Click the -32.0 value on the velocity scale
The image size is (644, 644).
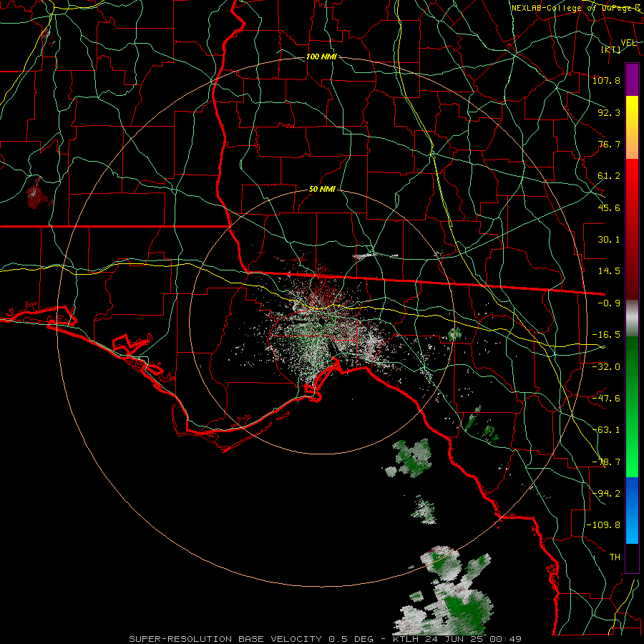click(606, 367)
